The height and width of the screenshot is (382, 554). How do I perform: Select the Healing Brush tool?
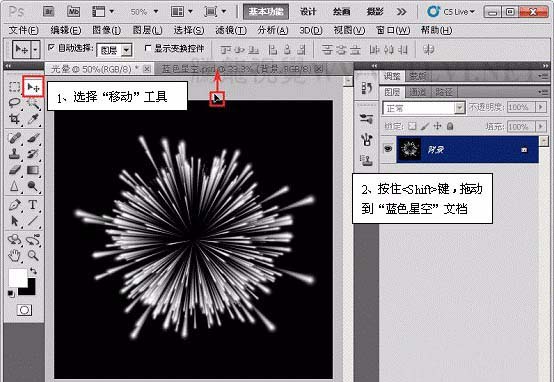pyautogui.click(x=14, y=138)
